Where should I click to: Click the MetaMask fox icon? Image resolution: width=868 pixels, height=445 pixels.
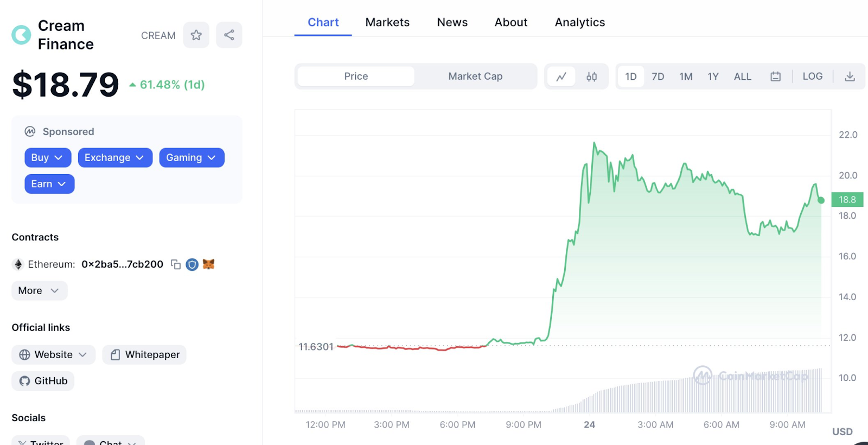(209, 264)
